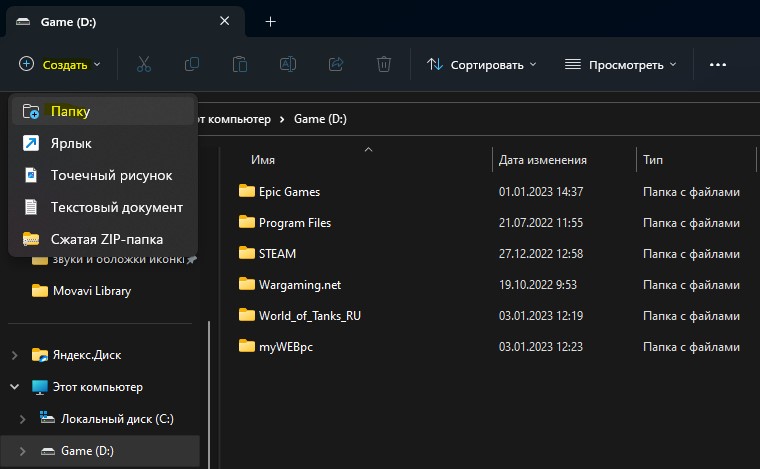Select the myWEBpc folder icon
This screenshot has width=760, height=469.
(x=247, y=346)
